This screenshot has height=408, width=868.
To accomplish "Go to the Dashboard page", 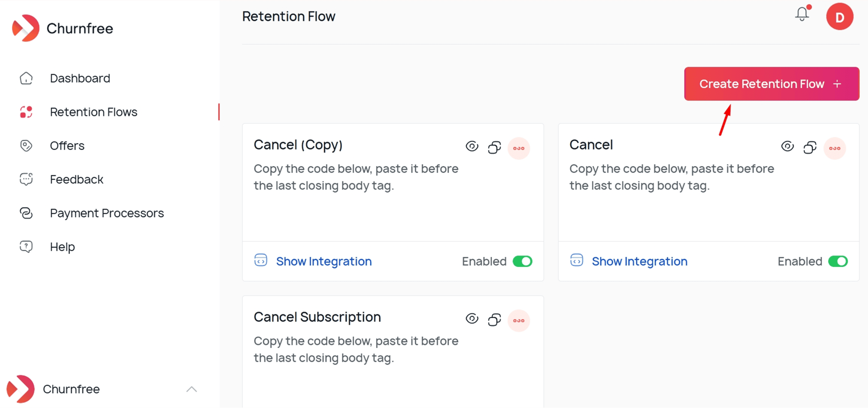I will tap(80, 78).
